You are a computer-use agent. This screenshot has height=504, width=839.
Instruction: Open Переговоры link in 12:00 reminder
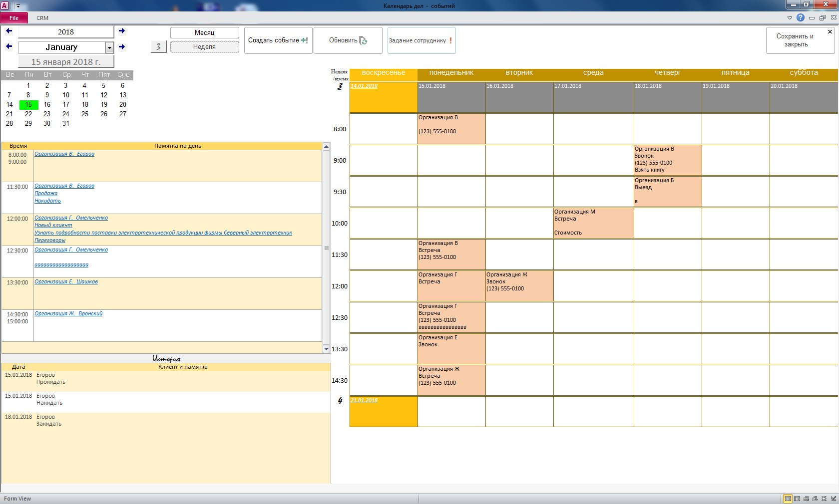point(50,240)
